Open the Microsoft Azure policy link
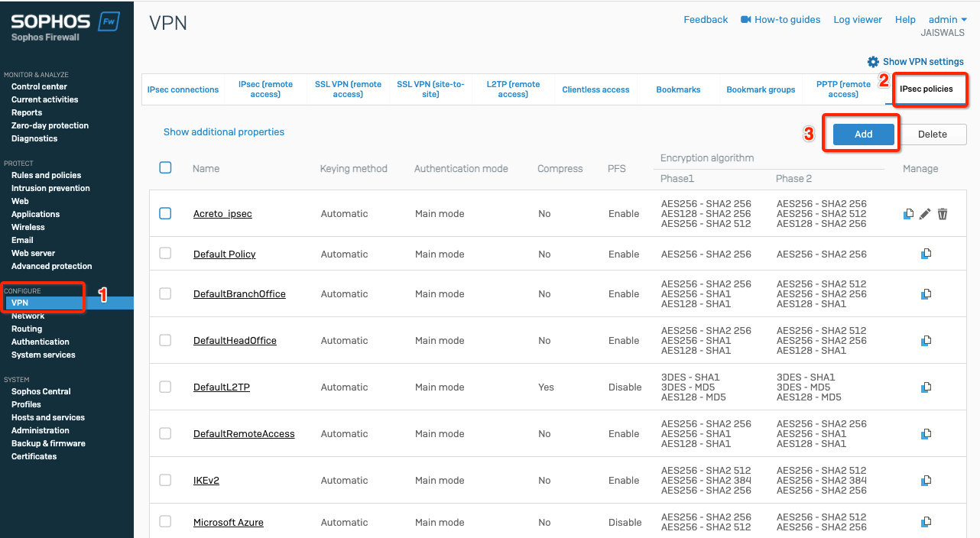Image resolution: width=980 pixels, height=538 pixels. [x=229, y=523]
